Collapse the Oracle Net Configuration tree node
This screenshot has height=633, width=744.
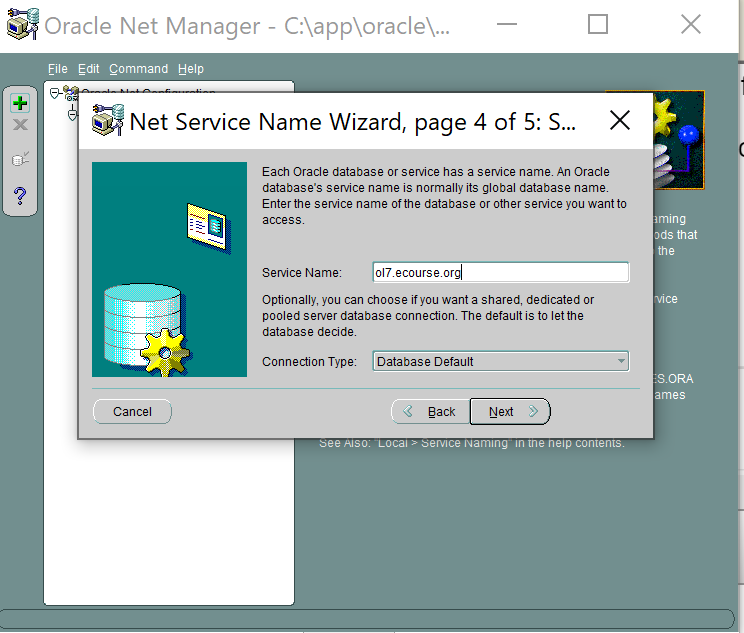[x=54, y=93]
